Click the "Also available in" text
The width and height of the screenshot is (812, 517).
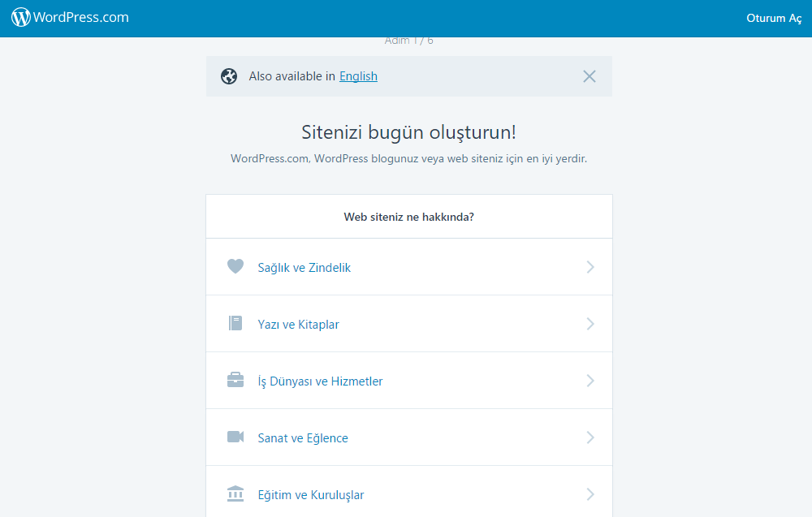pos(292,76)
